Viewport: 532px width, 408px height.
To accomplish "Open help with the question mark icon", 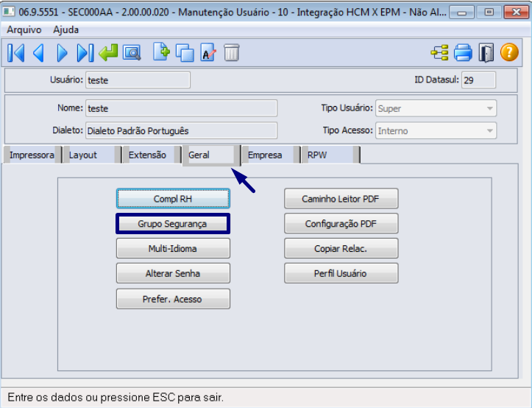I will [x=509, y=52].
